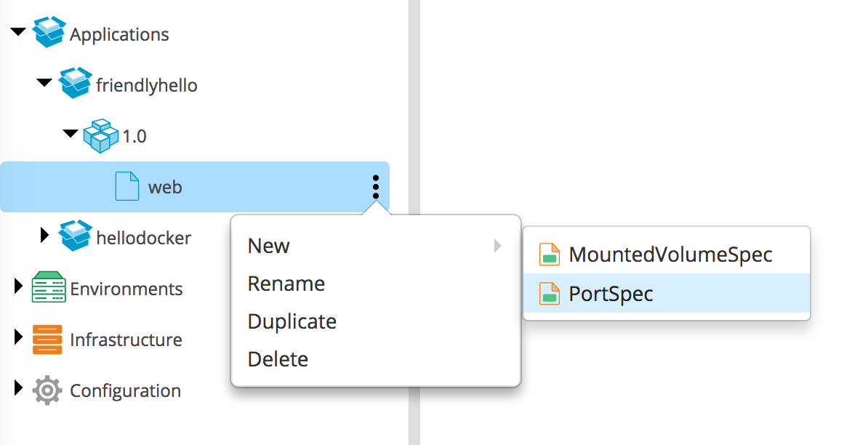This screenshot has width=868, height=445.
Task: Click the orange Infrastructure icon
Action: [x=48, y=340]
